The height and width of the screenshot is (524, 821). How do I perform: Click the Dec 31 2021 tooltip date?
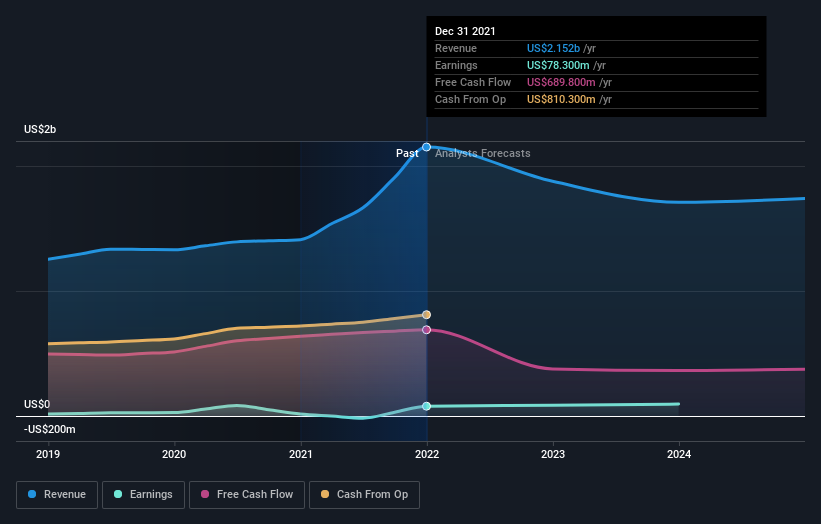465,31
